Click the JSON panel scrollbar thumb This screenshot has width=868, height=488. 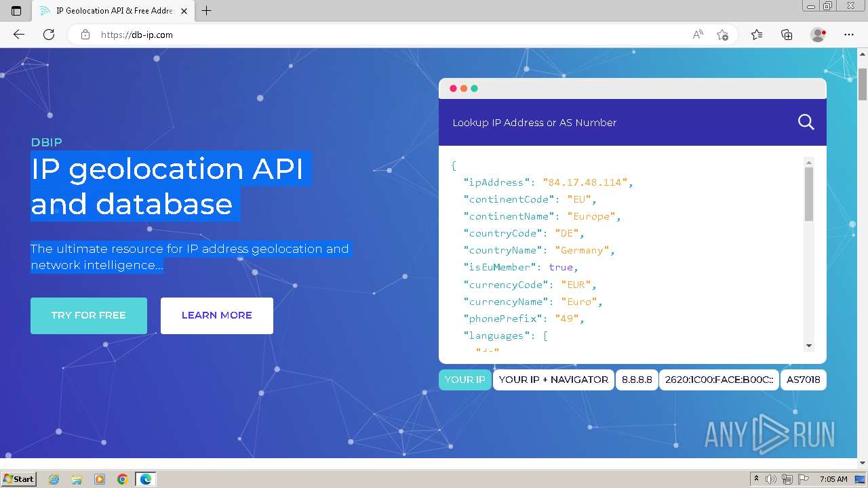pyautogui.click(x=808, y=194)
